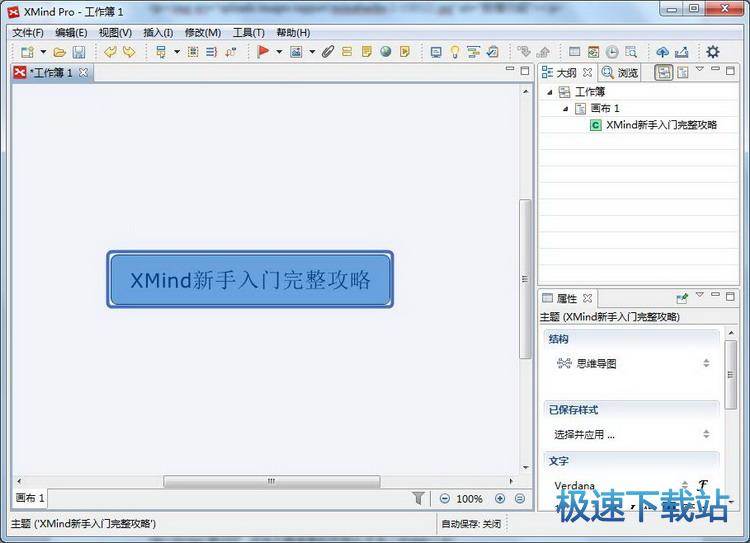Open the themes icon in toolbar
This screenshot has height=543, width=750.
594,52
